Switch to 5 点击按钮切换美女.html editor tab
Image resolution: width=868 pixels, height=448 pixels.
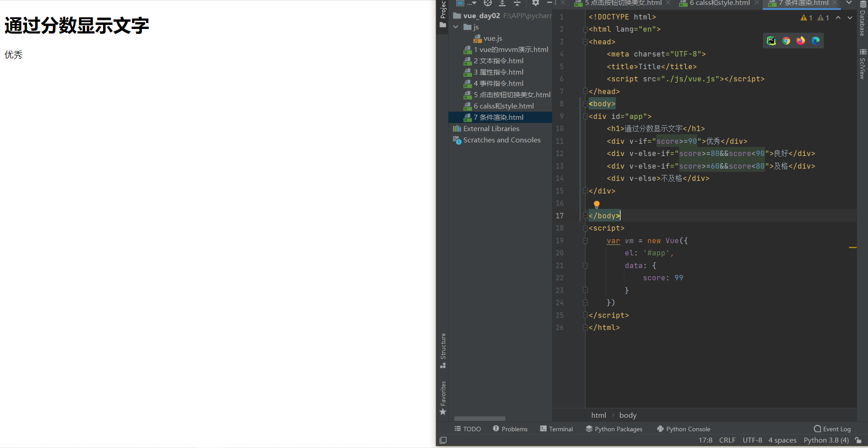(618, 3)
